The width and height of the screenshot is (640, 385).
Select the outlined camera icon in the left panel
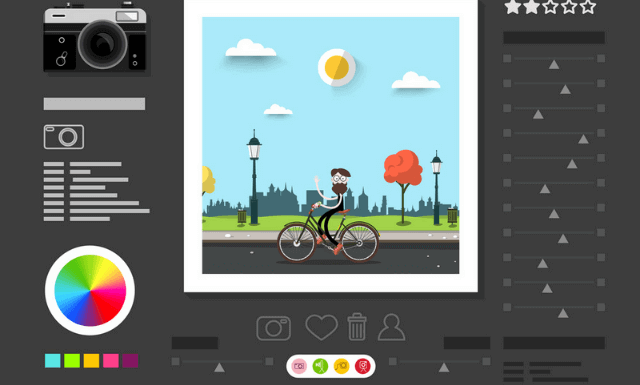(x=64, y=137)
